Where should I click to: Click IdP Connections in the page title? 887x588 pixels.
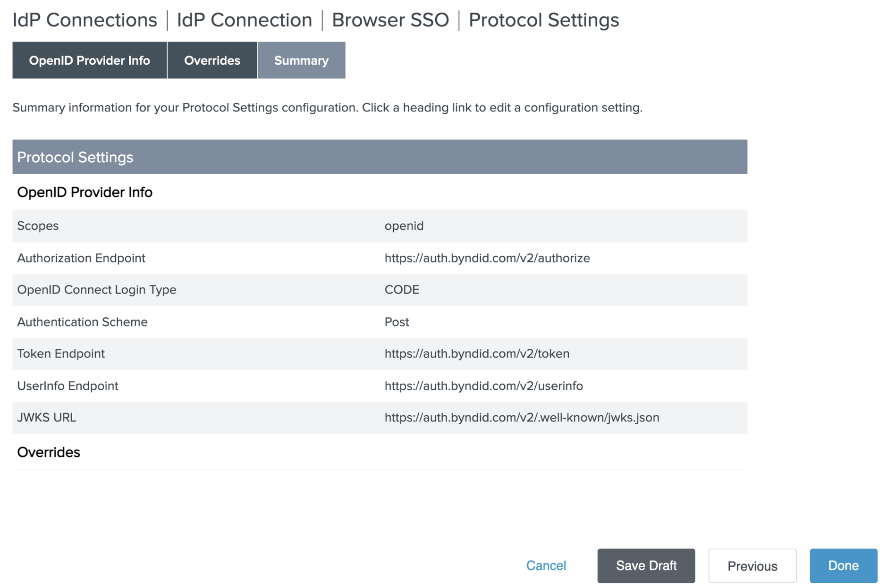point(84,20)
